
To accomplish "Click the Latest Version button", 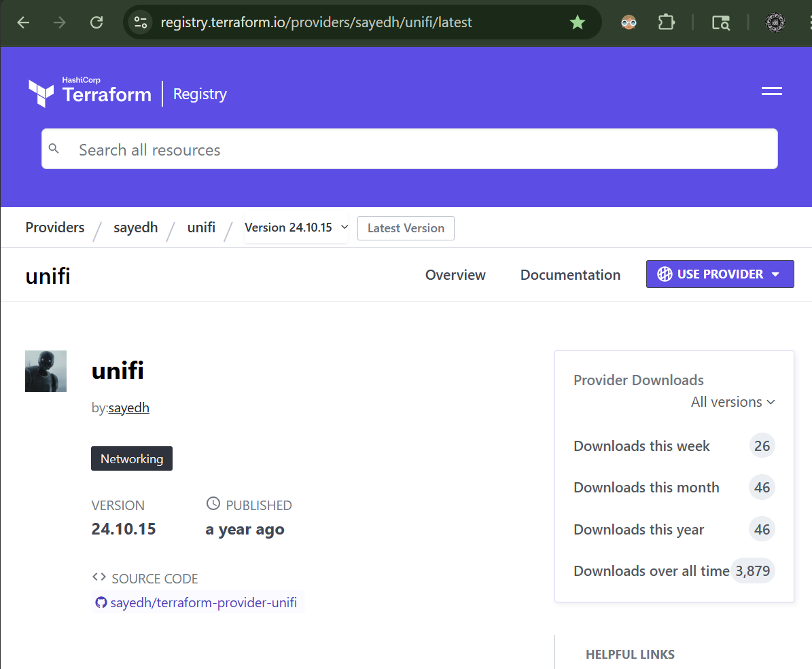I will click(x=406, y=228).
